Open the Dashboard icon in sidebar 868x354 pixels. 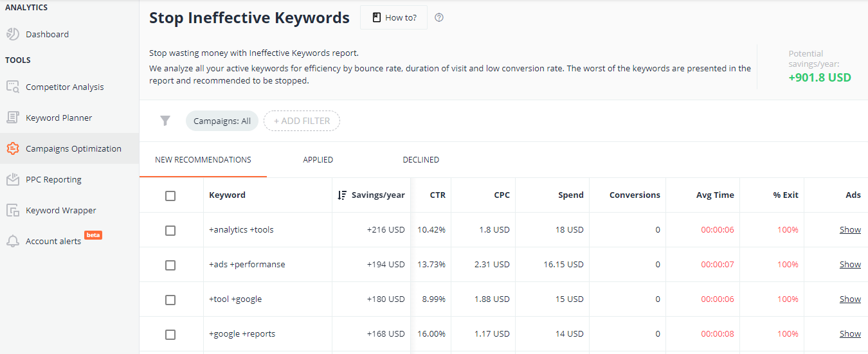13,34
